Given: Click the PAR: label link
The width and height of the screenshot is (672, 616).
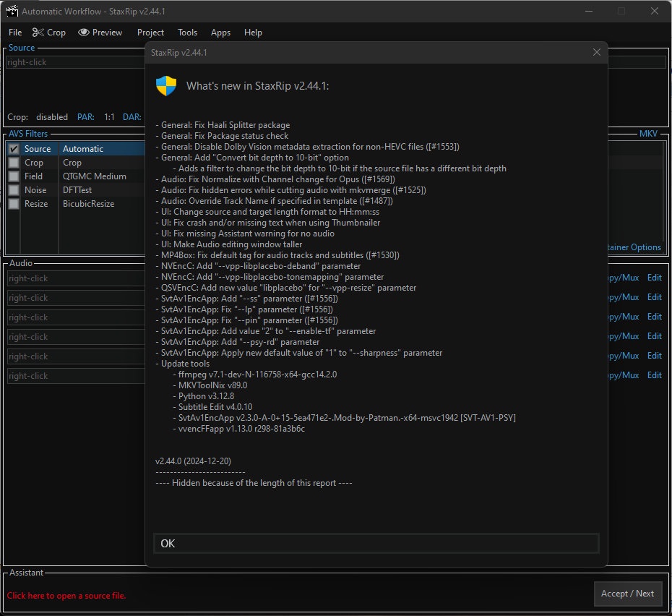Looking at the screenshot, I should [x=86, y=117].
